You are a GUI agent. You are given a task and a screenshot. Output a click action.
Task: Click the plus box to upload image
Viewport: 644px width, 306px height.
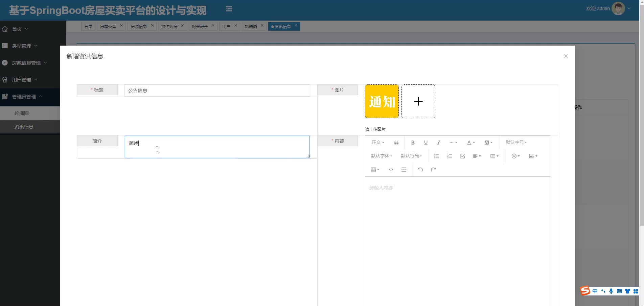coord(418,101)
